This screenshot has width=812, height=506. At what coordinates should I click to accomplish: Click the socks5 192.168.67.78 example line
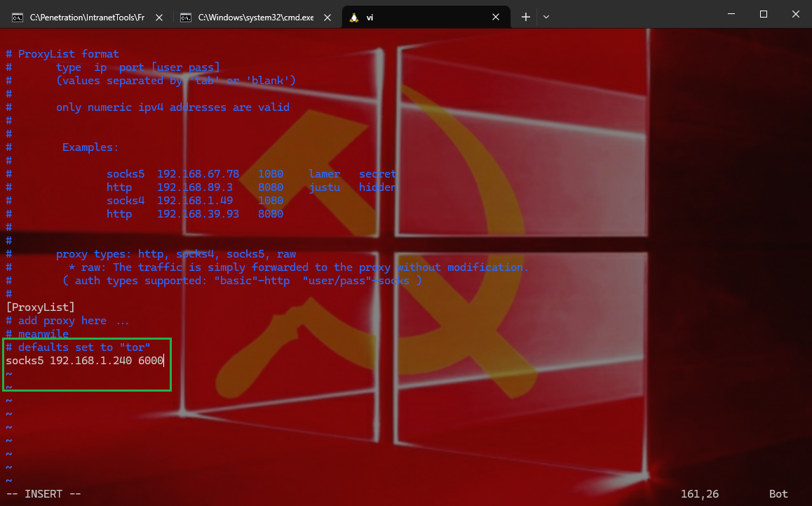tap(252, 173)
